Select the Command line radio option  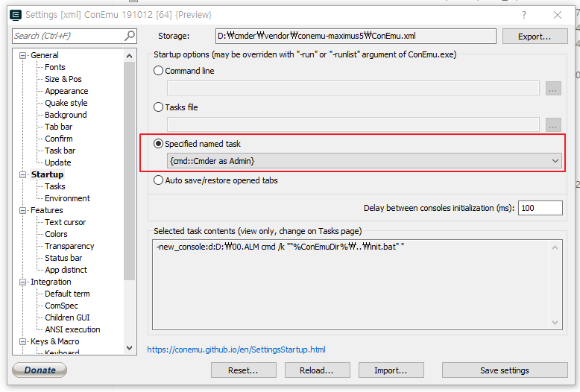pyautogui.click(x=158, y=71)
